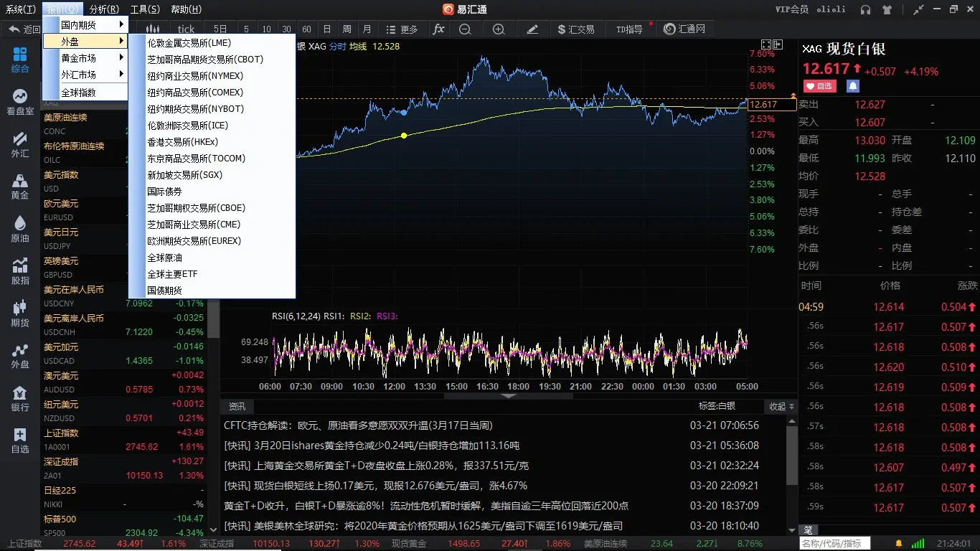Open the 外汇 forex sidebar section

(20, 144)
